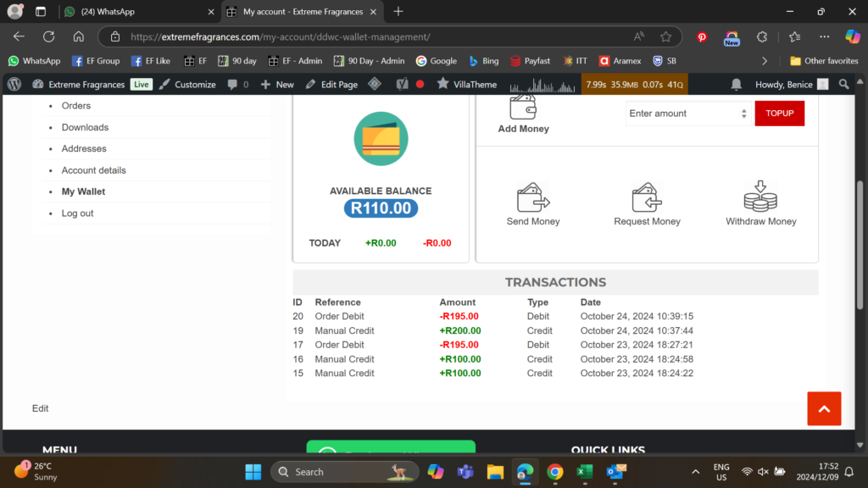Click the Add Money wallet icon
The width and height of the screenshot is (868, 488).
click(523, 108)
